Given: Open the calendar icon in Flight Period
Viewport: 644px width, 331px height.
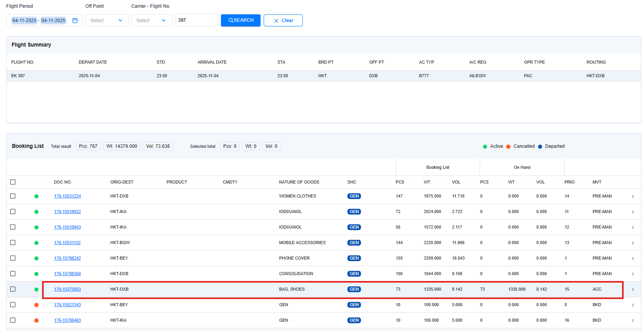Looking at the screenshot, I should [75, 21].
